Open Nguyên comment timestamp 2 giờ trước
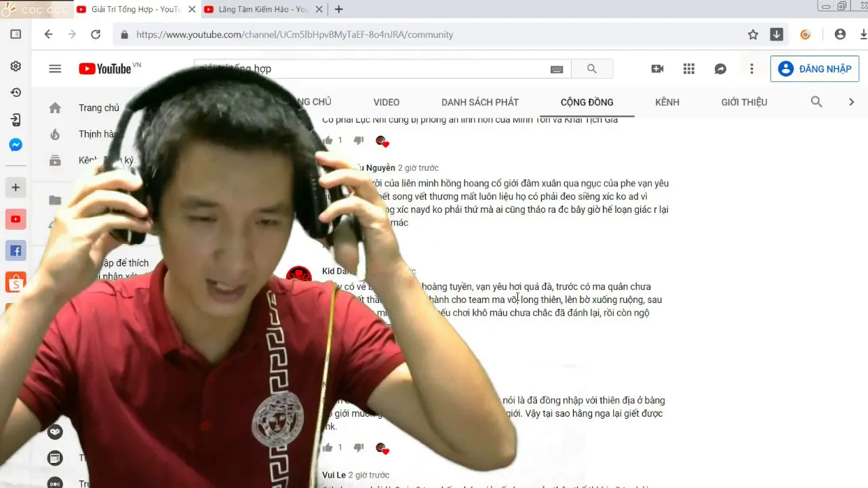868x488 pixels. point(418,168)
